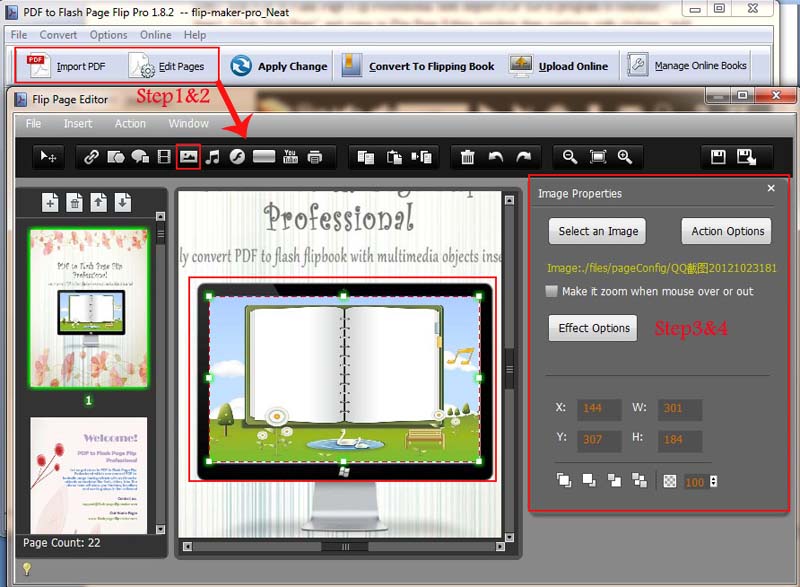Click Convert To Flipping Book

point(418,66)
